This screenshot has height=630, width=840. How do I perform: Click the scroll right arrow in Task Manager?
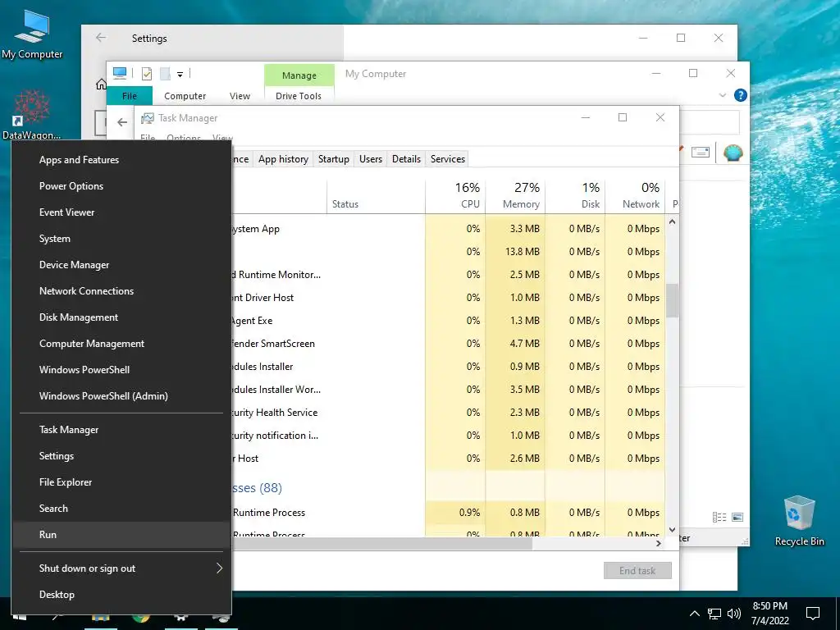[x=659, y=543]
